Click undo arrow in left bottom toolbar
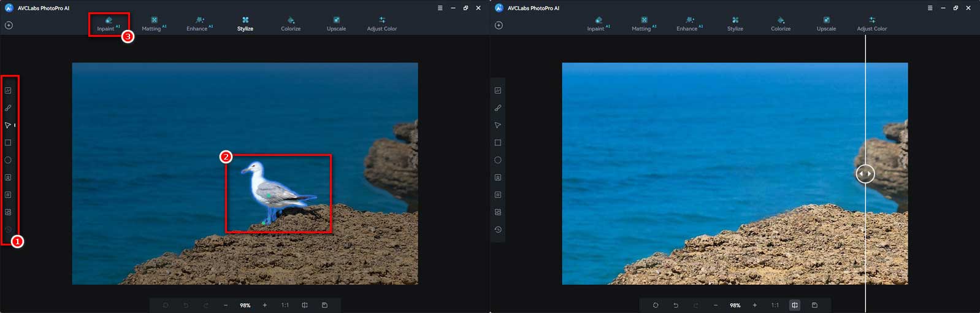Viewport: 980px width, 313px height. [186, 305]
